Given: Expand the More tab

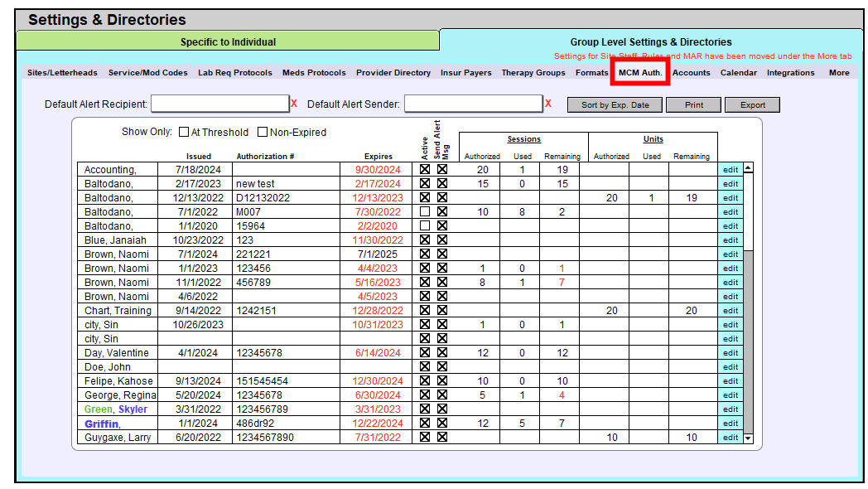Looking at the screenshot, I should (x=839, y=72).
